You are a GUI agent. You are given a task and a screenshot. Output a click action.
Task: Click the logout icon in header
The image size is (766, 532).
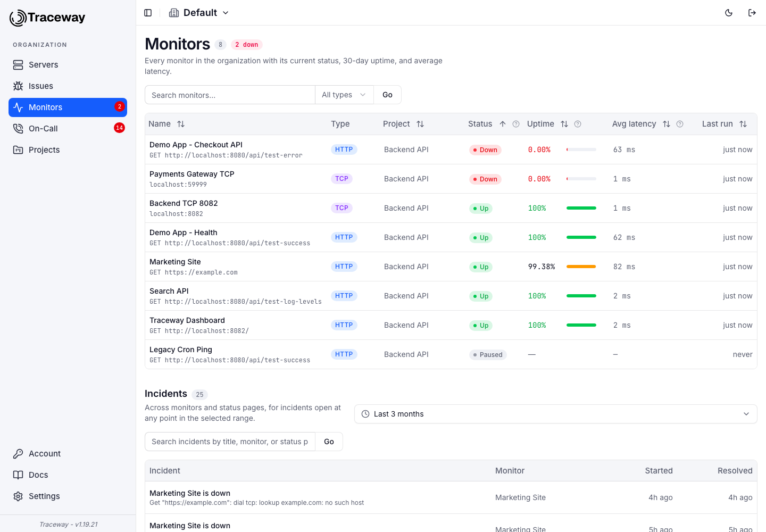click(x=752, y=13)
